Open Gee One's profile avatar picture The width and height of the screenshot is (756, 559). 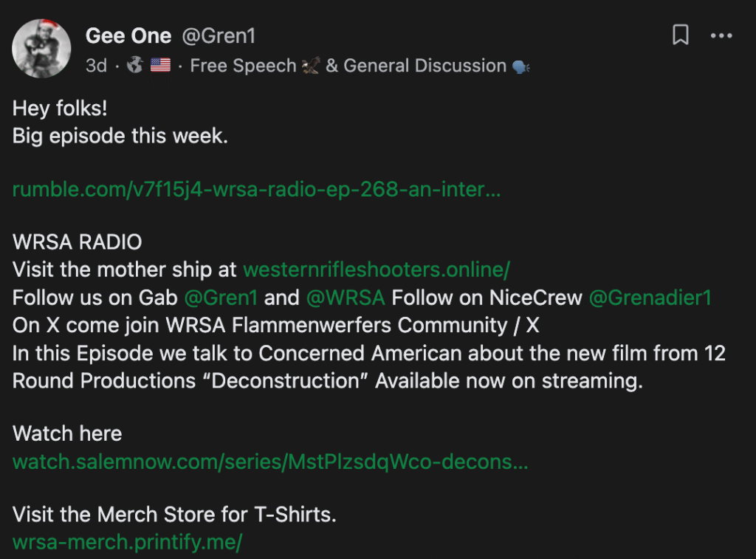click(x=41, y=48)
